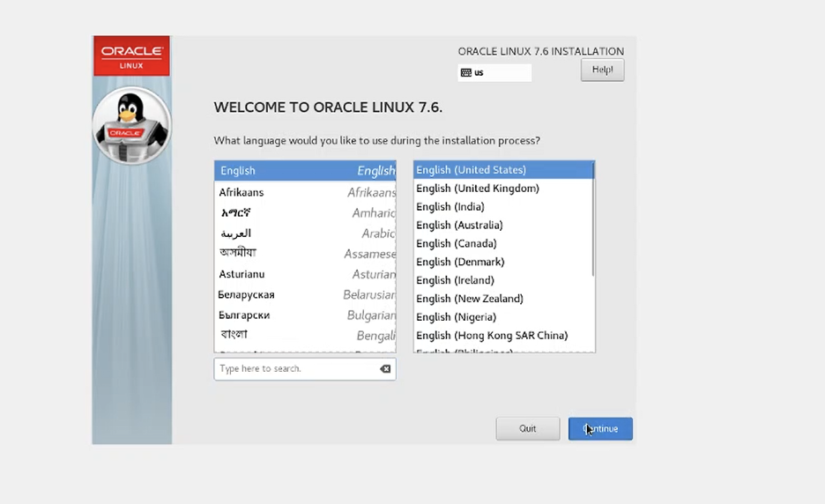Click the penguin mascot image
Viewport: 825px width, 504px height.
click(131, 124)
